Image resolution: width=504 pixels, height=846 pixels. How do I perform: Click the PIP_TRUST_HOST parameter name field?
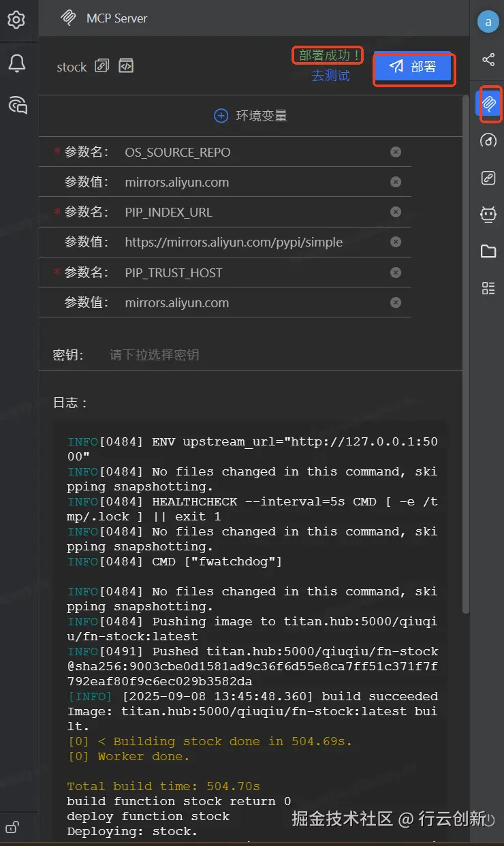[252, 272]
